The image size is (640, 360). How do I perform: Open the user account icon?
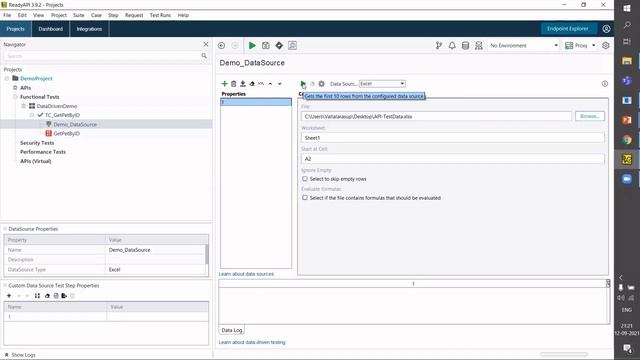(x=606, y=29)
